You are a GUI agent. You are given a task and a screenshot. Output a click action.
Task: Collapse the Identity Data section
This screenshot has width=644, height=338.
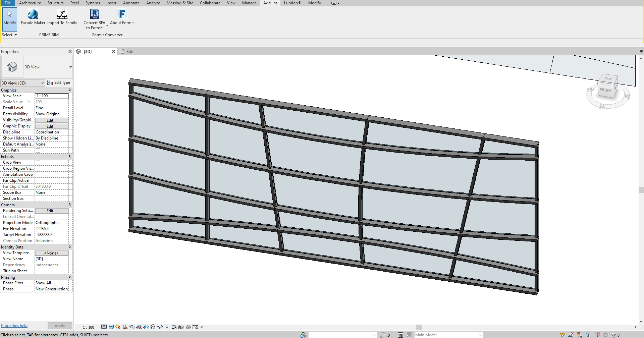[69, 247]
